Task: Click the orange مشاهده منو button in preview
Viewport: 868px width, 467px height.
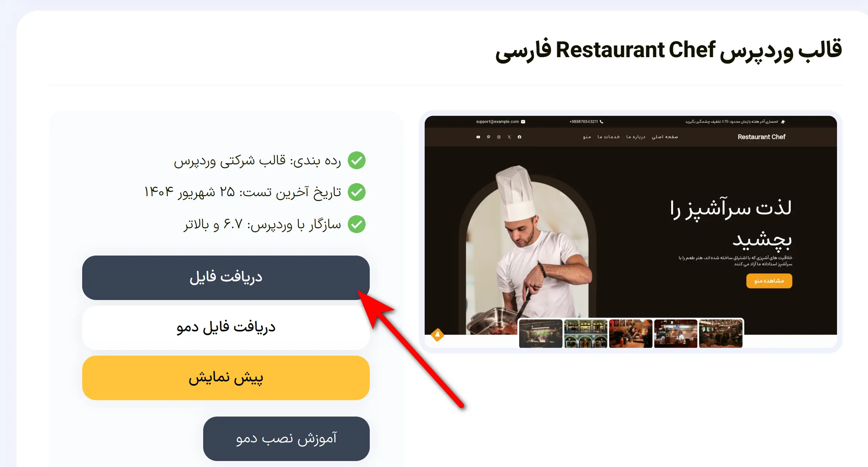Action: [769, 281]
